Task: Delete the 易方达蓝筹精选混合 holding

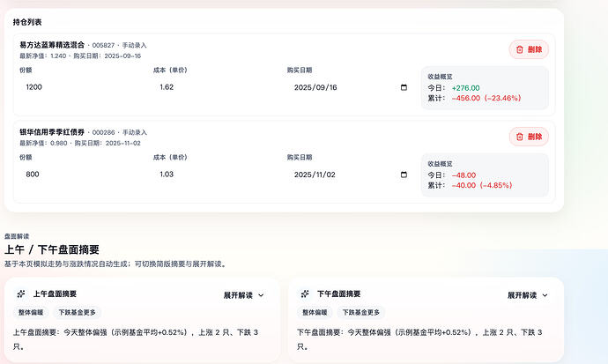Action: tap(529, 49)
